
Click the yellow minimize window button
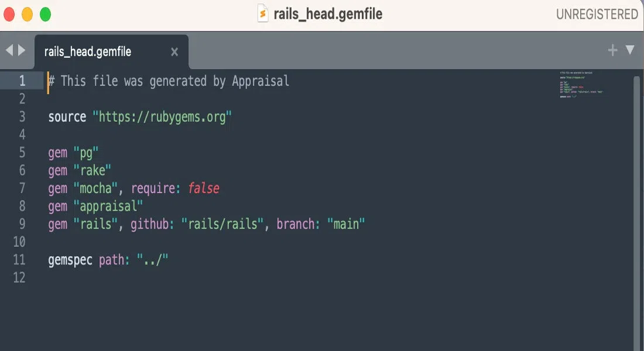(27, 15)
